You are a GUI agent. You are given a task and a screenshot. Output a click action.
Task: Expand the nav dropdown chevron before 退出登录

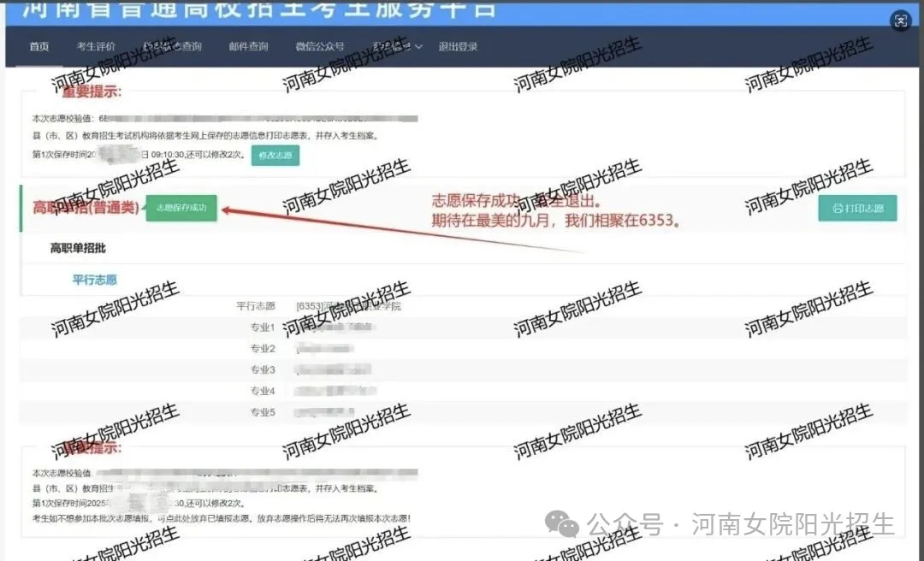click(418, 47)
